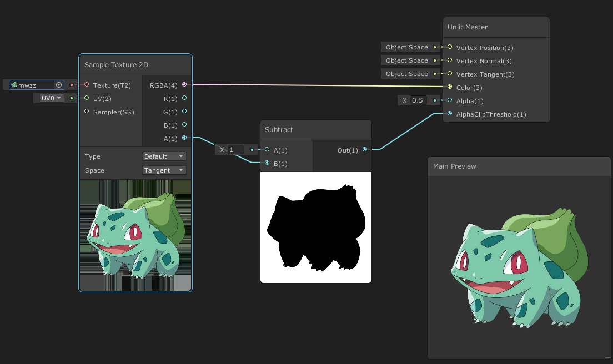
Task: Click the Vertex Tangent(3) port
Action: coord(450,73)
